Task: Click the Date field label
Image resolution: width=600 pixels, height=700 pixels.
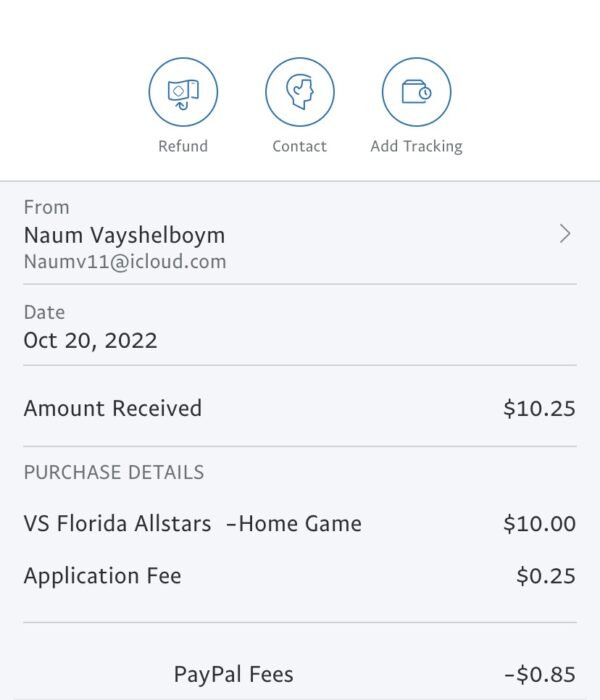Action: pos(44,312)
